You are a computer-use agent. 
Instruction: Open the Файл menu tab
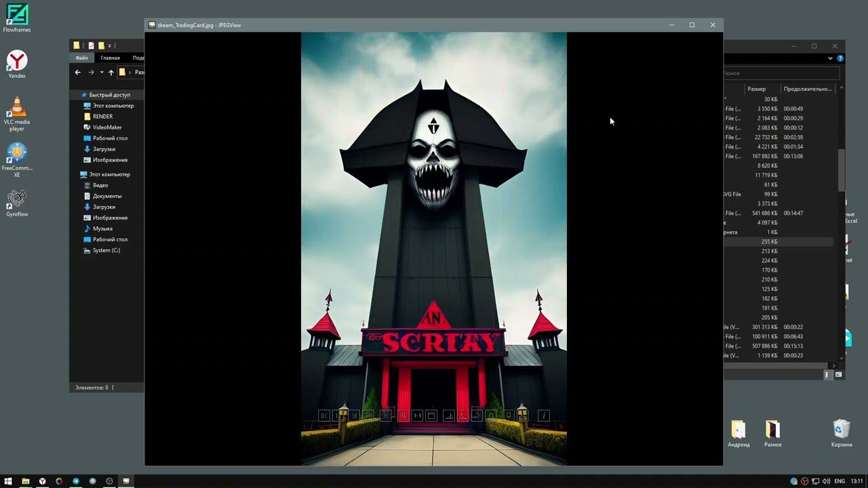click(x=81, y=58)
